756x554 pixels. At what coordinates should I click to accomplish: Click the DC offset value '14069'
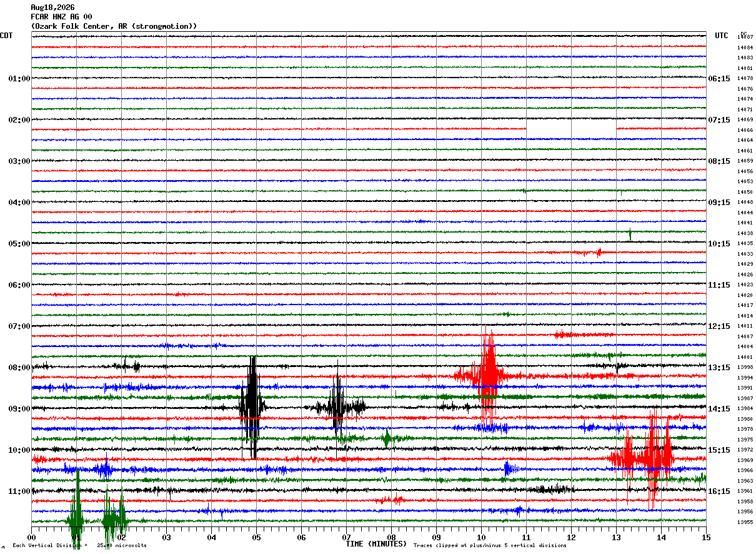click(x=745, y=120)
